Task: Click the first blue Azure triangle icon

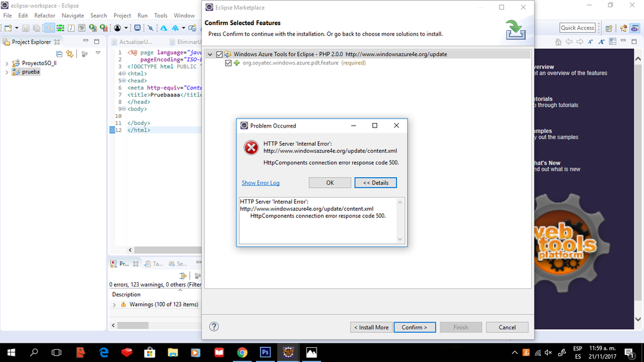Action: 164,28
